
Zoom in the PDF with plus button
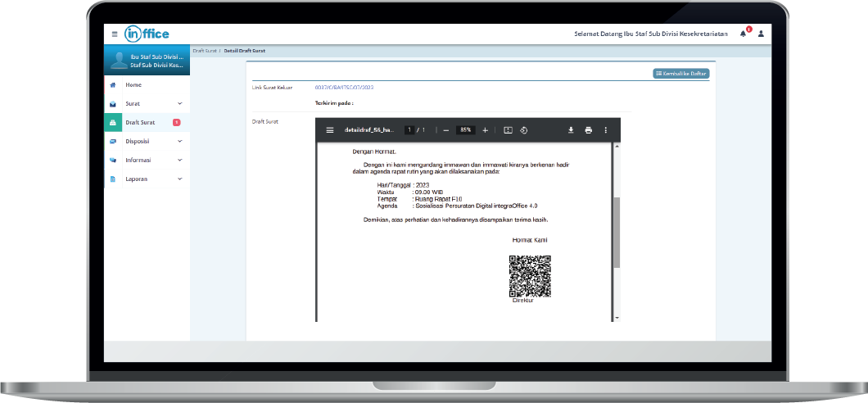tap(485, 129)
